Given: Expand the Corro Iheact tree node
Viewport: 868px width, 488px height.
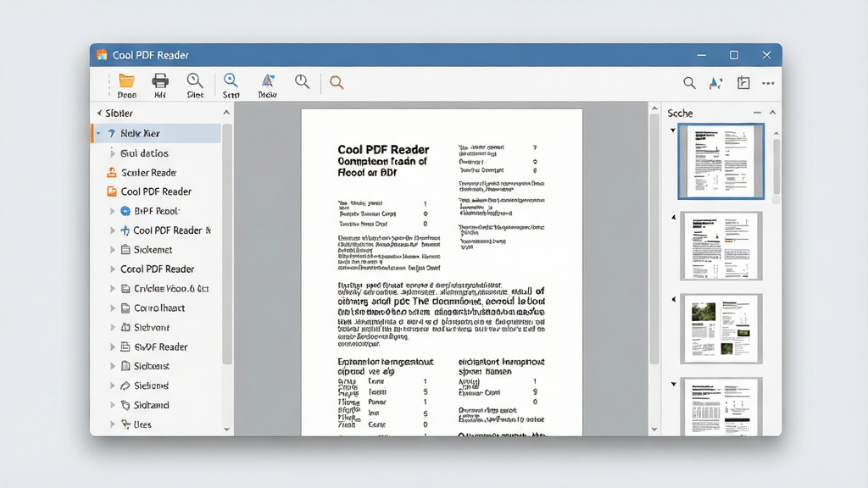Looking at the screenshot, I should [113, 308].
